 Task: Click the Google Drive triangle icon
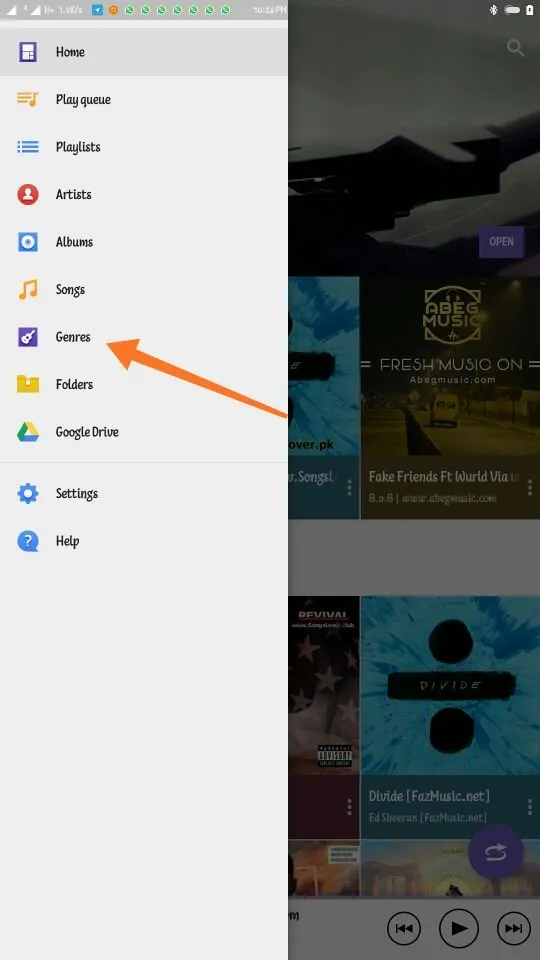tap(28, 432)
